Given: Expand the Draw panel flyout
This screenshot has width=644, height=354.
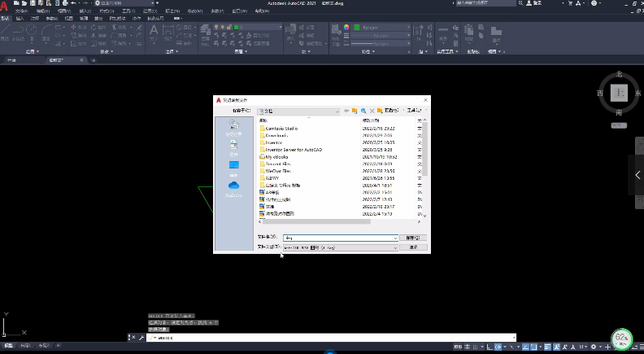Looking at the screenshot, I should click(x=32, y=51).
